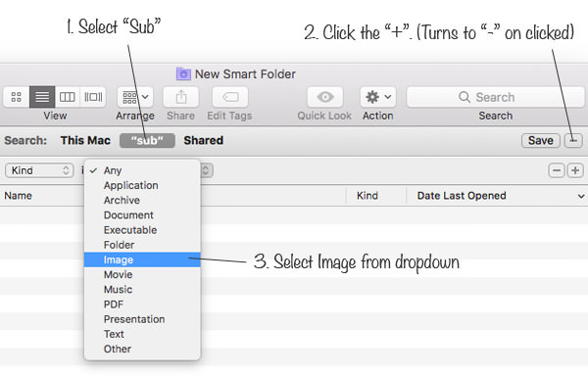Choose Text from the dropdown
The image size is (588, 376).
[x=142, y=334]
